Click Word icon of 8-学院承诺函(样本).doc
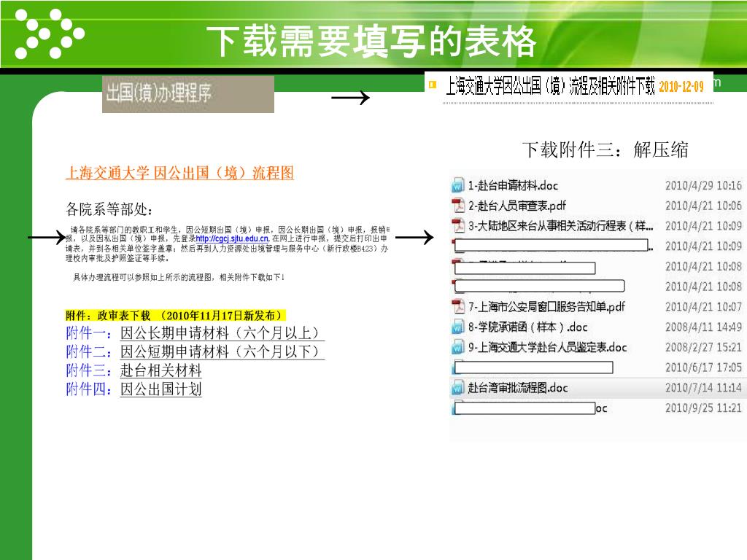The image size is (747, 560). (458, 327)
